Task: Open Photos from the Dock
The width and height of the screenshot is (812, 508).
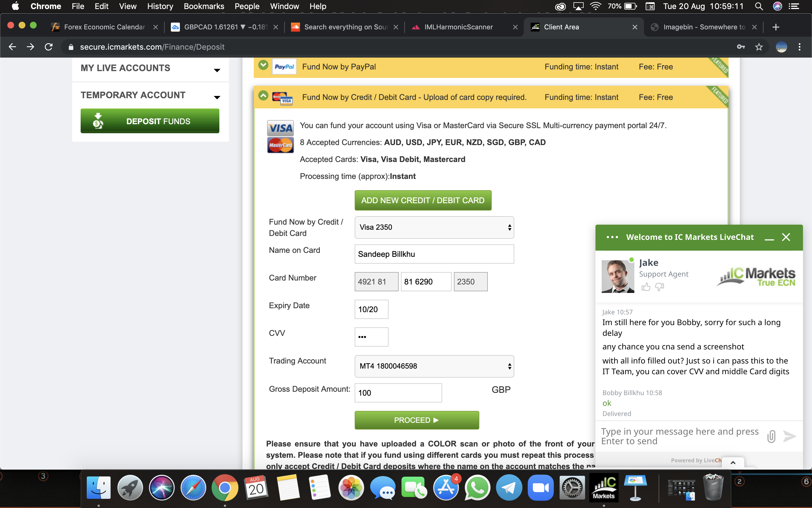Action: (x=351, y=488)
